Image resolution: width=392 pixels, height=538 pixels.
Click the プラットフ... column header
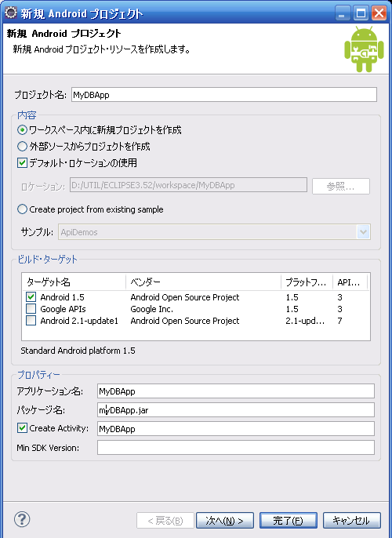[307, 282]
